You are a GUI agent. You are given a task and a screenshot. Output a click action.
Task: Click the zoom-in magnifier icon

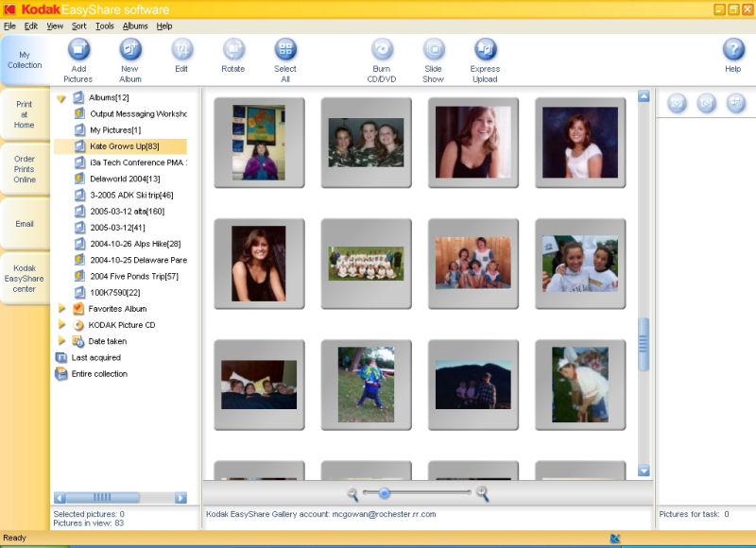click(482, 493)
